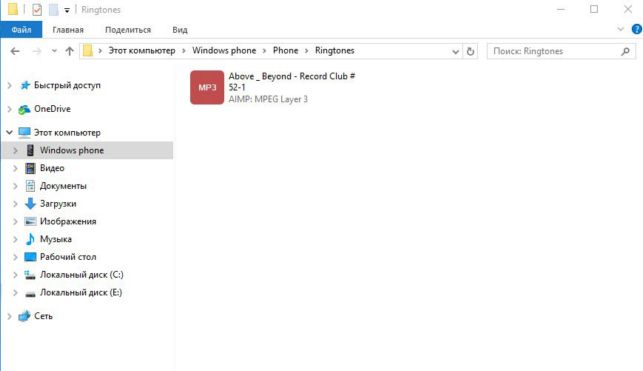Click the folder icon in the title bar

coord(13,9)
